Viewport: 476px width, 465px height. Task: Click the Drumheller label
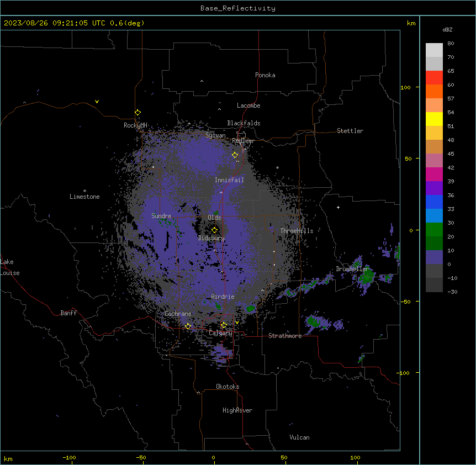pyautogui.click(x=352, y=269)
